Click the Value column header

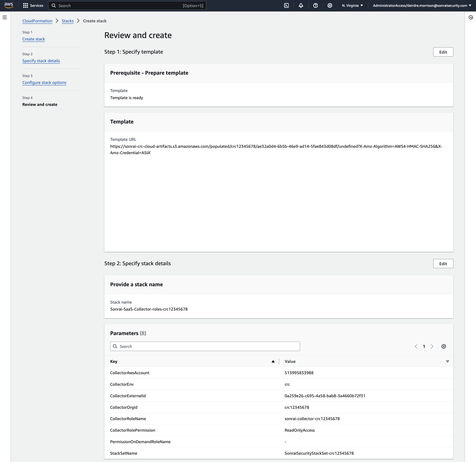(x=290, y=361)
